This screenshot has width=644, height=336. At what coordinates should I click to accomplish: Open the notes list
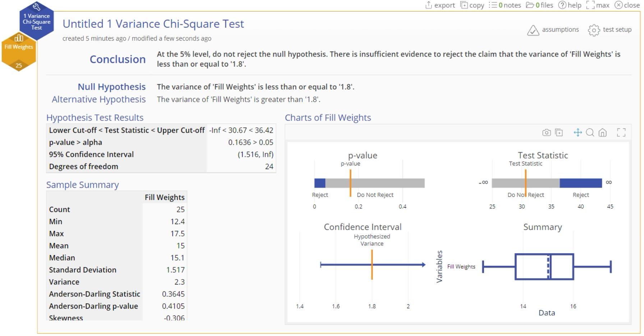point(505,5)
